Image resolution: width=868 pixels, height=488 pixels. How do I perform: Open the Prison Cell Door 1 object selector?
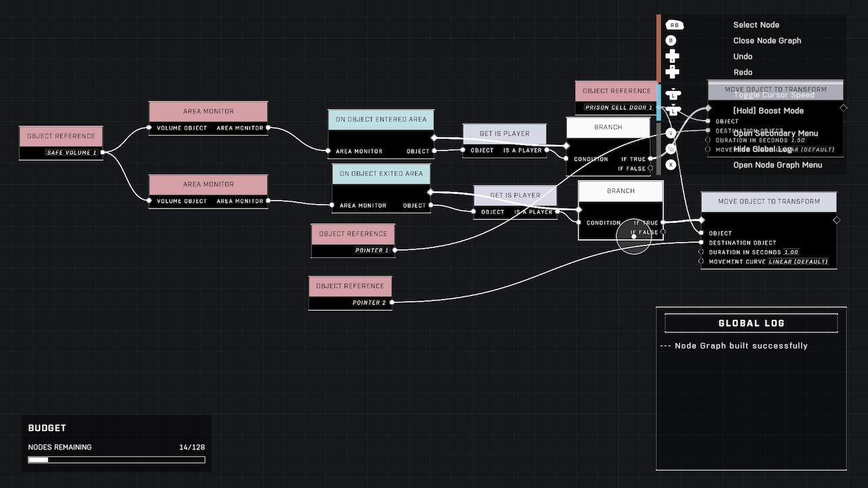point(618,108)
